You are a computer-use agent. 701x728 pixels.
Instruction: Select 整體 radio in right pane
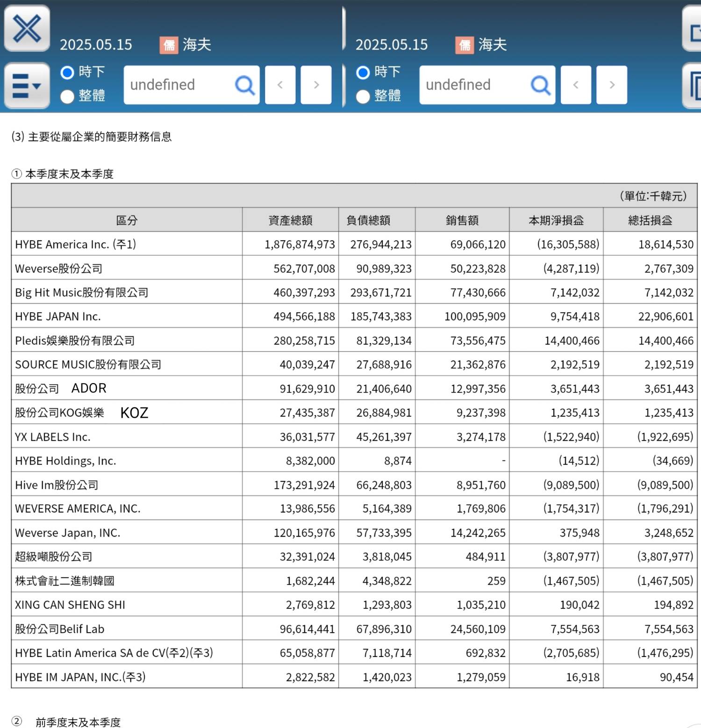pos(363,96)
